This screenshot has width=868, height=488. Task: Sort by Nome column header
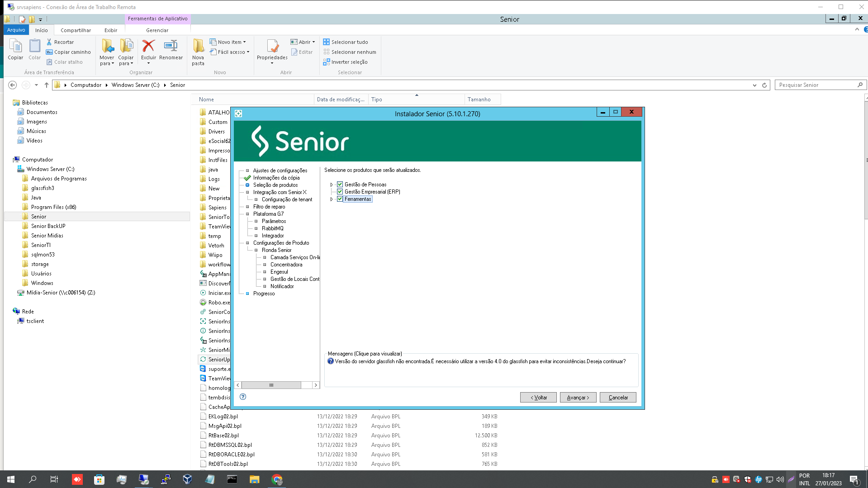pyautogui.click(x=253, y=99)
